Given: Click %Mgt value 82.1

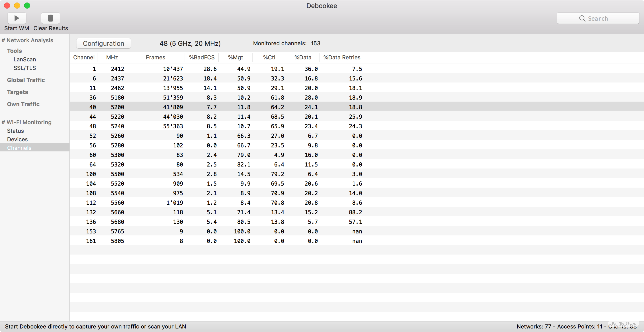Looking at the screenshot, I should click(244, 164).
